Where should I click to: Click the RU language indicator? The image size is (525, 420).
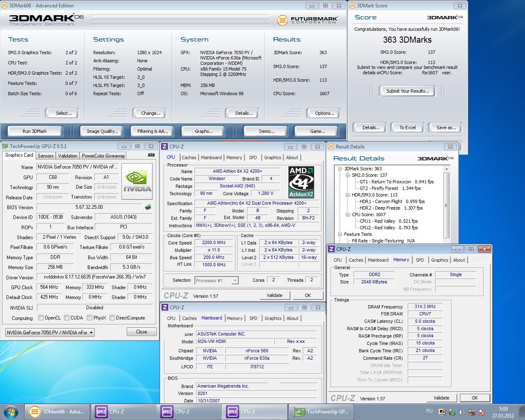(429, 411)
